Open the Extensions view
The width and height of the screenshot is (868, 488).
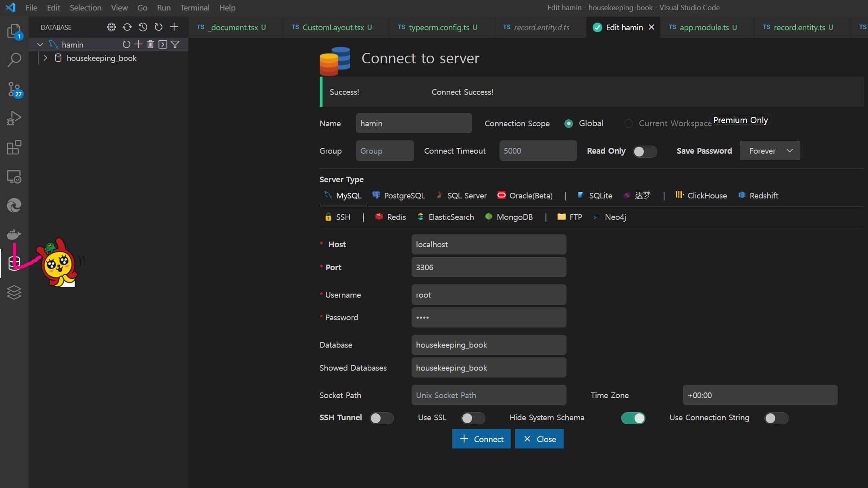coord(14,148)
